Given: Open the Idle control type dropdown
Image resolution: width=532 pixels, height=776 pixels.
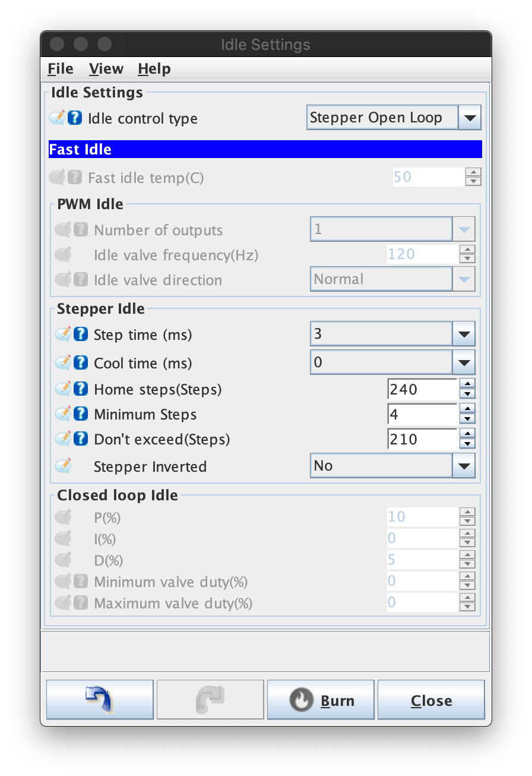Looking at the screenshot, I should [x=469, y=118].
